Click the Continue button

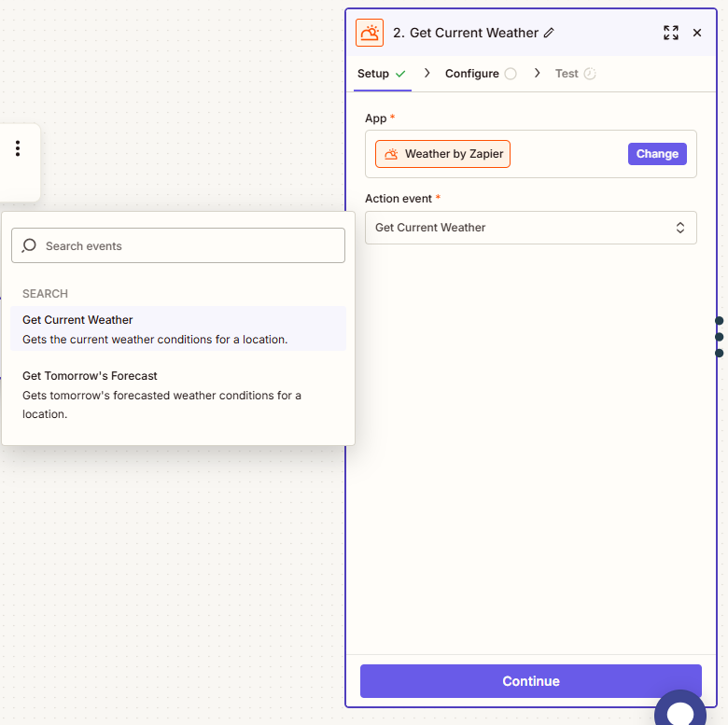(x=530, y=681)
